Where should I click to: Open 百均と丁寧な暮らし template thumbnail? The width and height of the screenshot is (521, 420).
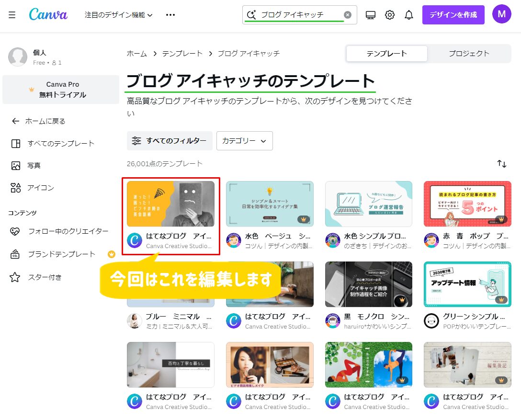pos(171,365)
